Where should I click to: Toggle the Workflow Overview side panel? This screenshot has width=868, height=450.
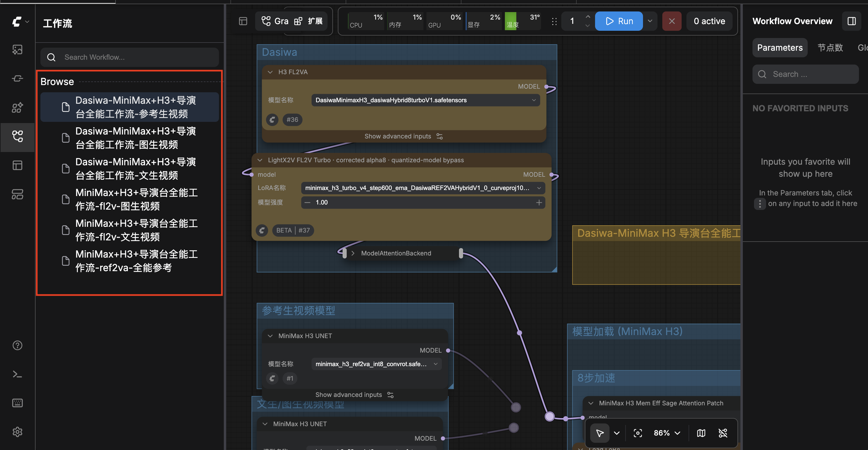coord(851,21)
